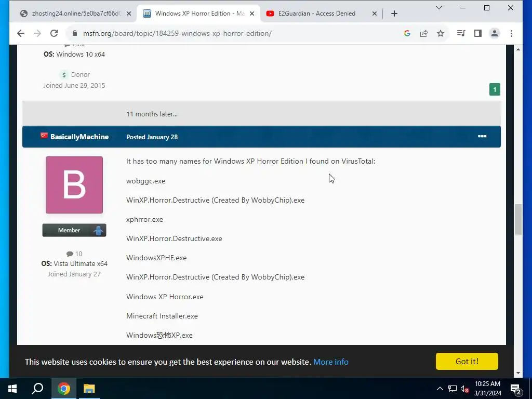Select the Windows XP Horror Edition tab
532x399 pixels.
(x=198, y=14)
